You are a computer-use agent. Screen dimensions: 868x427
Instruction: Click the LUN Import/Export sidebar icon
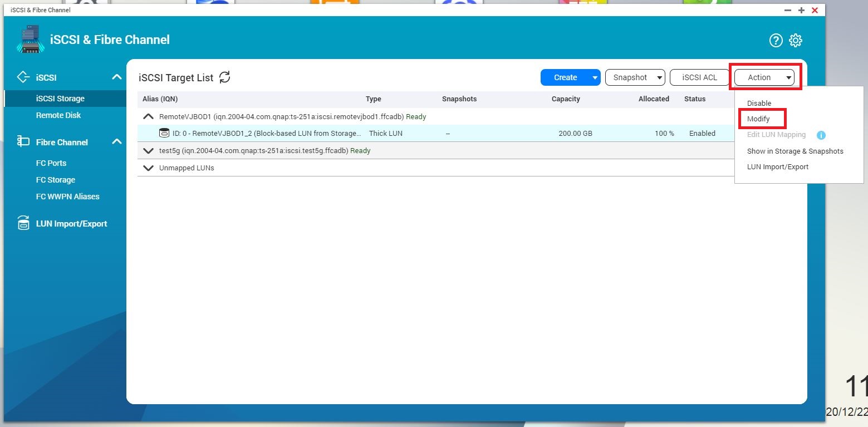pyautogui.click(x=23, y=223)
